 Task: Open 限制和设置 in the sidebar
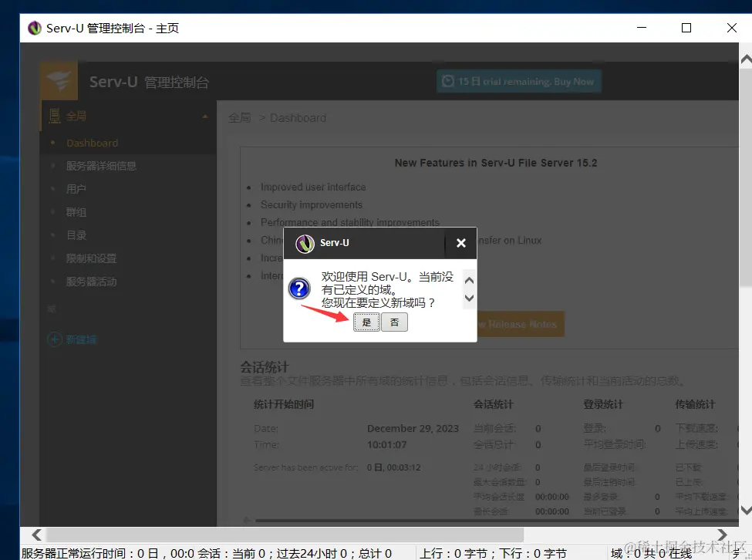[91, 258]
